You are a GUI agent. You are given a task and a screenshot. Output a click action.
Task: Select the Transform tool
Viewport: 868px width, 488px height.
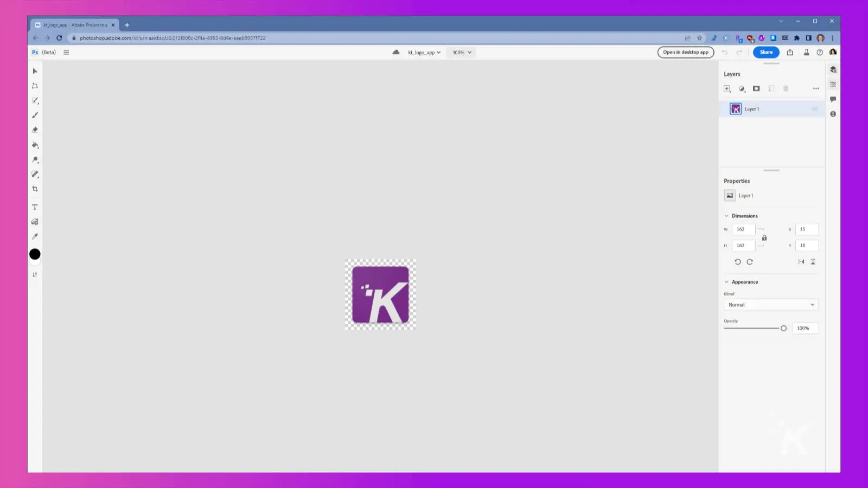click(x=35, y=86)
